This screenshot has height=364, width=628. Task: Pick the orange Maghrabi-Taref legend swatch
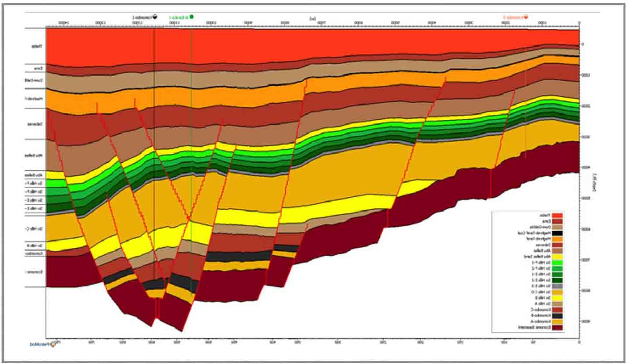[x=557, y=239]
